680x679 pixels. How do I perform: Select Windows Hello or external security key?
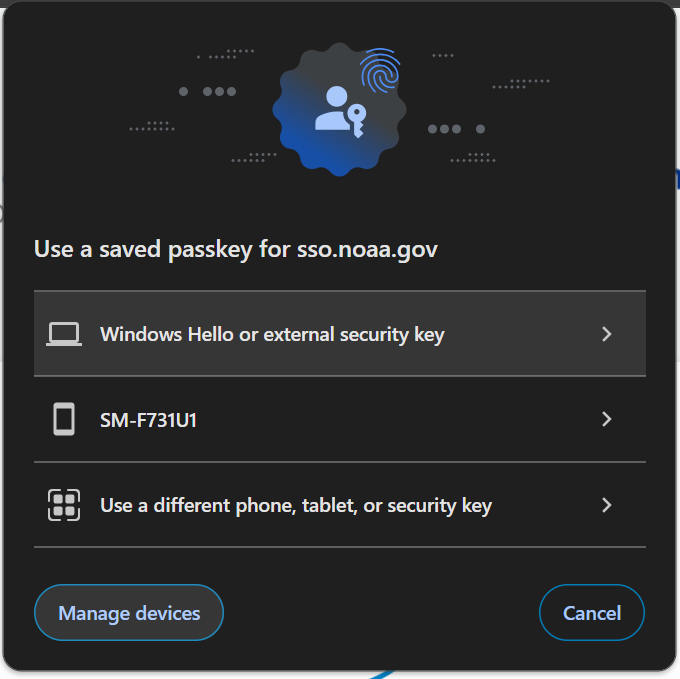[340, 333]
